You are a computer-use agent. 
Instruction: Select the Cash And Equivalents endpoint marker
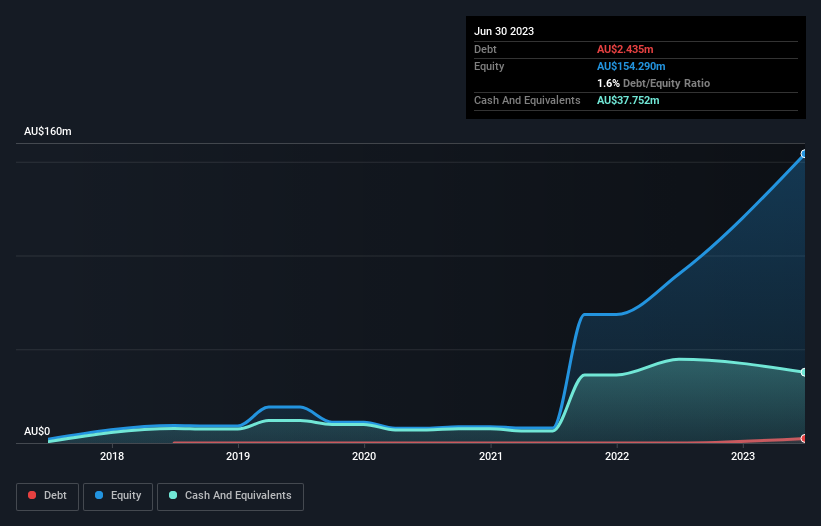[804, 372]
